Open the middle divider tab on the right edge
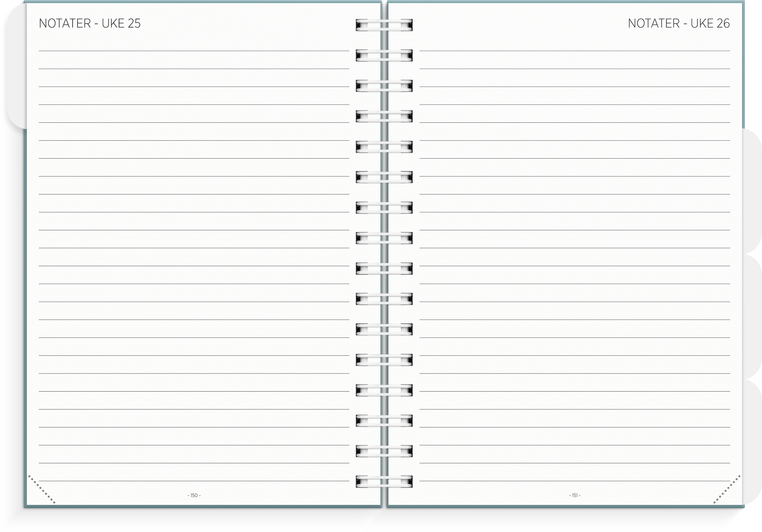Viewport: 762px width, 532px height. [x=751, y=316]
